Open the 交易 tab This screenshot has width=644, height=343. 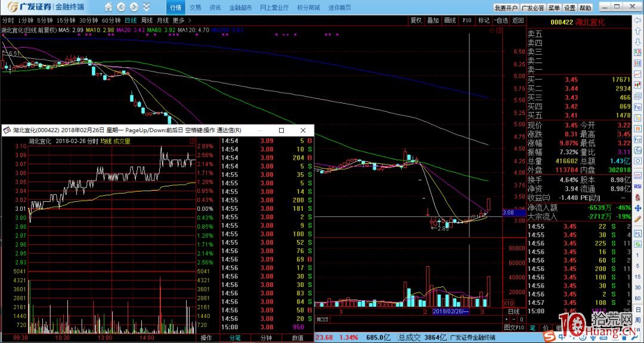coord(196,8)
